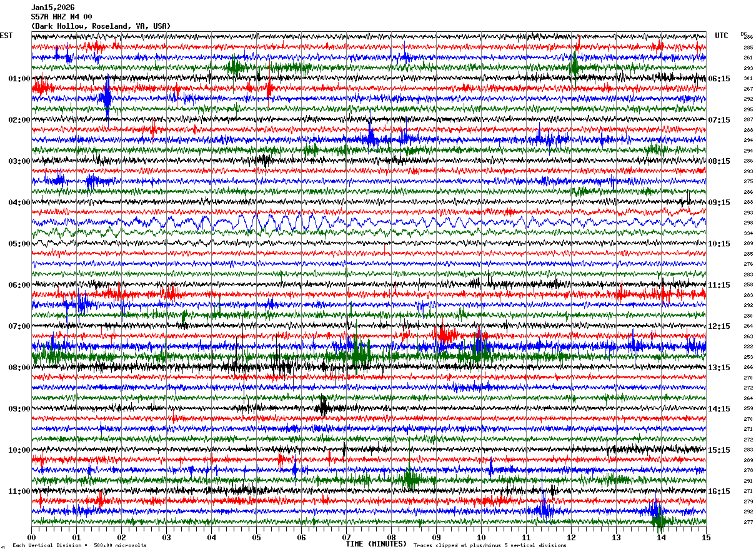756x554 pixels.
Task: Select the 10:00 EST time label
Action: coord(19,450)
